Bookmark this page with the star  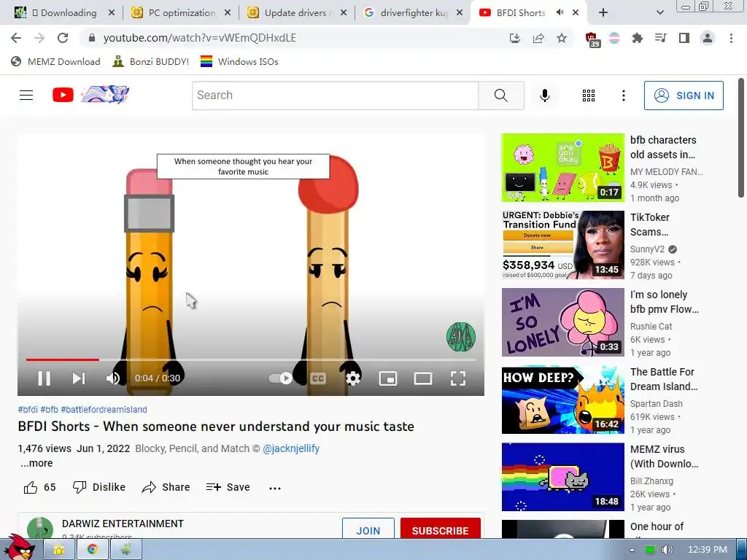562,38
